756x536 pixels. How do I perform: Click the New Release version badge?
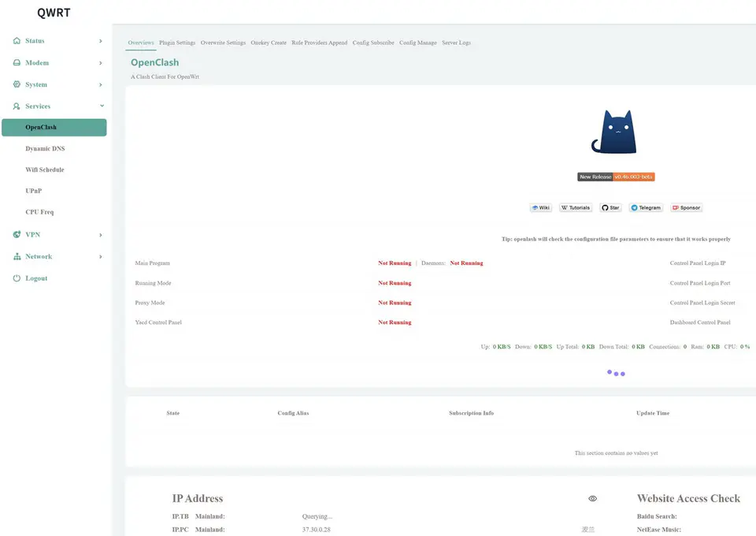pos(616,177)
